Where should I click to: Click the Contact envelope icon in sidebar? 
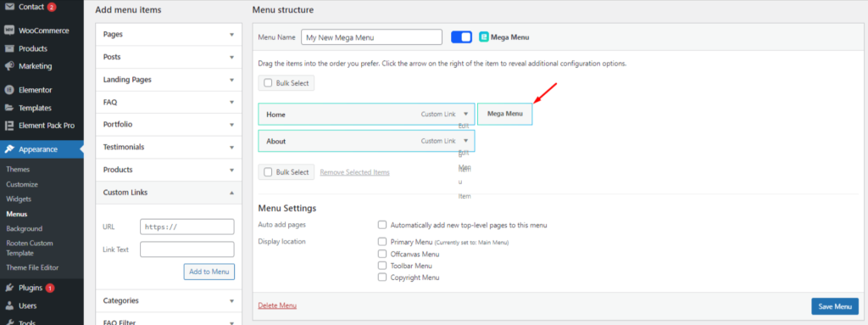[x=8, y=7]
